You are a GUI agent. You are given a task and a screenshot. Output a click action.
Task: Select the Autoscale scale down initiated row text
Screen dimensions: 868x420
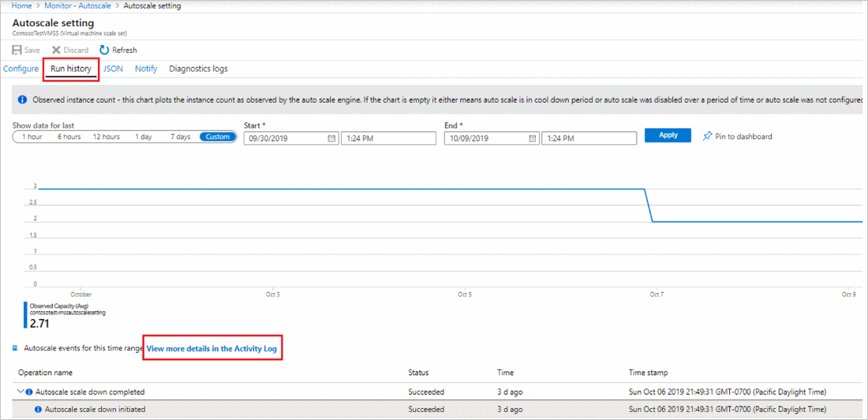tap(95, 410)
